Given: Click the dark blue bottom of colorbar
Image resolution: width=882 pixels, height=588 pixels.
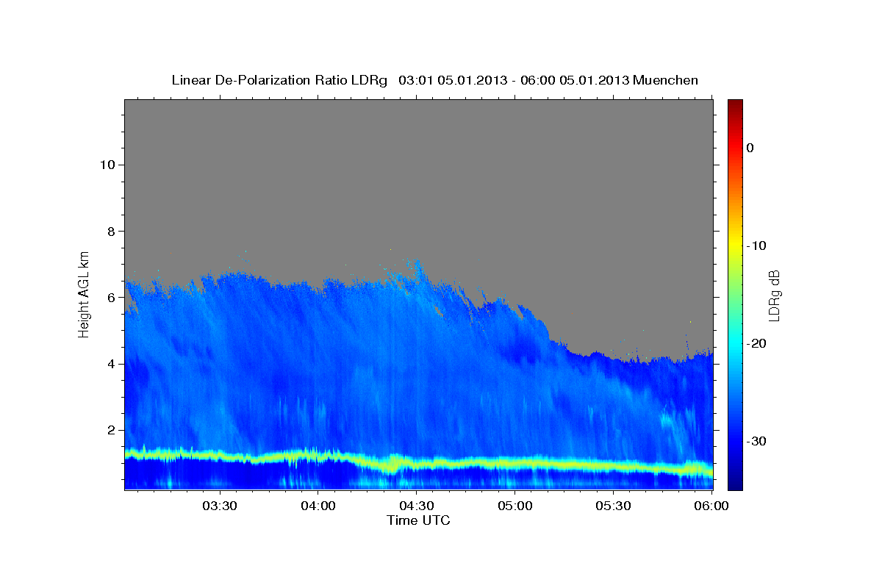Looking at the screenshot, I should click(735, 484).
